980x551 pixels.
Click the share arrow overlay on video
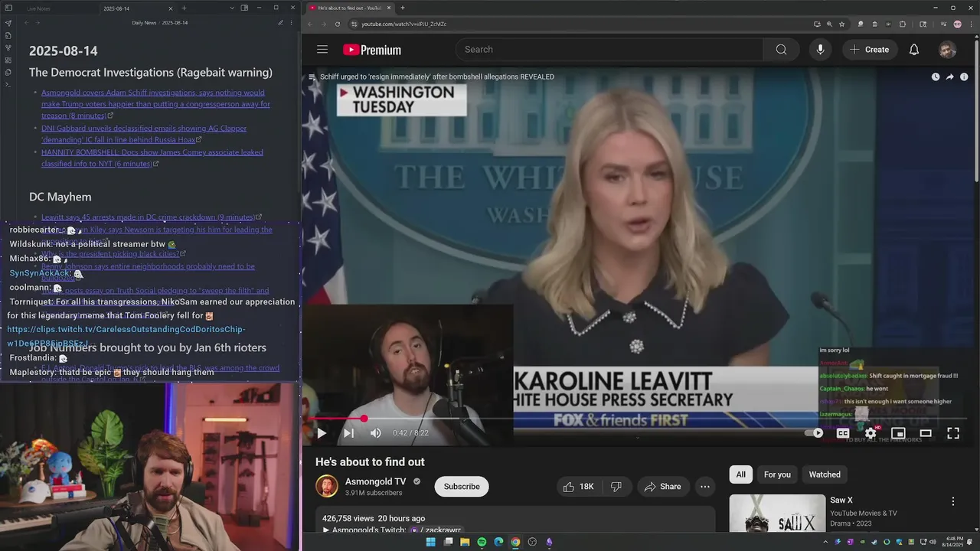coord(949,77)
